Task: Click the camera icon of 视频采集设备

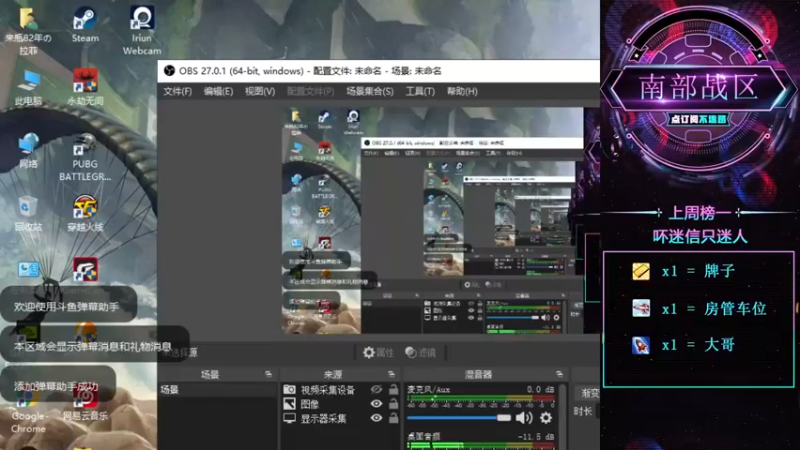Action: coord(289,389)
